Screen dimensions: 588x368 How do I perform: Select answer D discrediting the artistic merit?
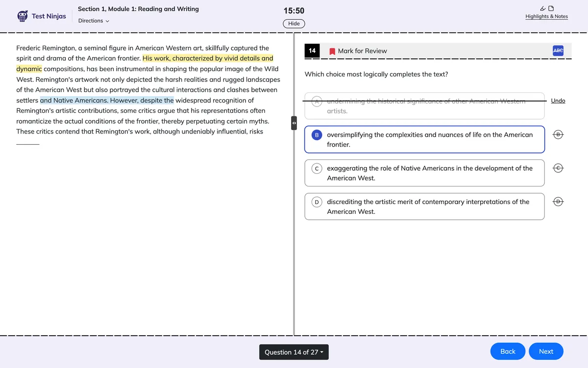(424, 207)
